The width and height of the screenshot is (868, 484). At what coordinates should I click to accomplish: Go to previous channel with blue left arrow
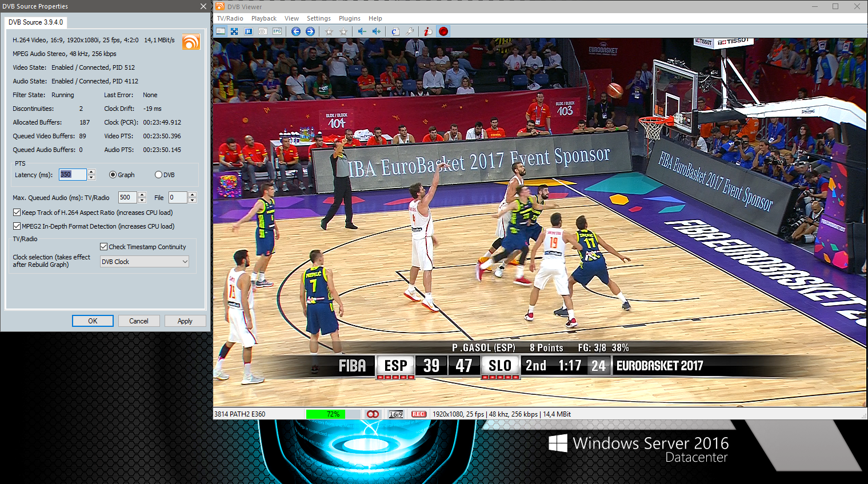click(295, 31)
